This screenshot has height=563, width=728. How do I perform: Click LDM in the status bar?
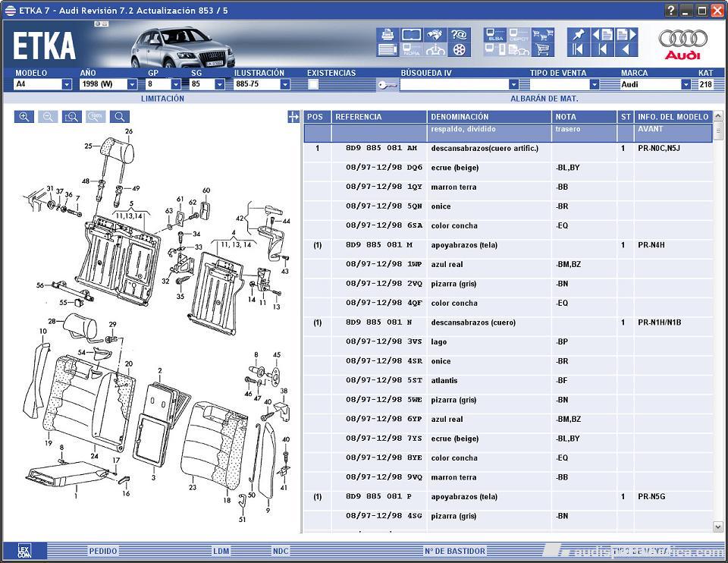221,551
